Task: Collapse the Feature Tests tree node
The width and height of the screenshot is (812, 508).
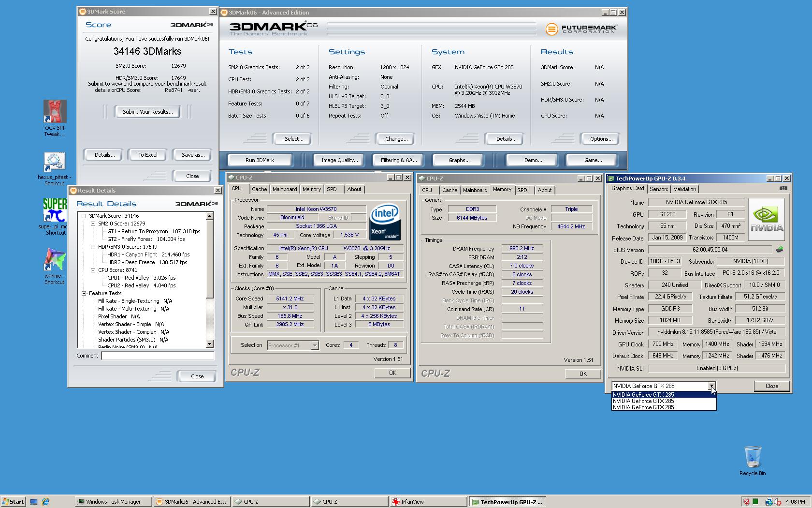Action: point(84,293)
